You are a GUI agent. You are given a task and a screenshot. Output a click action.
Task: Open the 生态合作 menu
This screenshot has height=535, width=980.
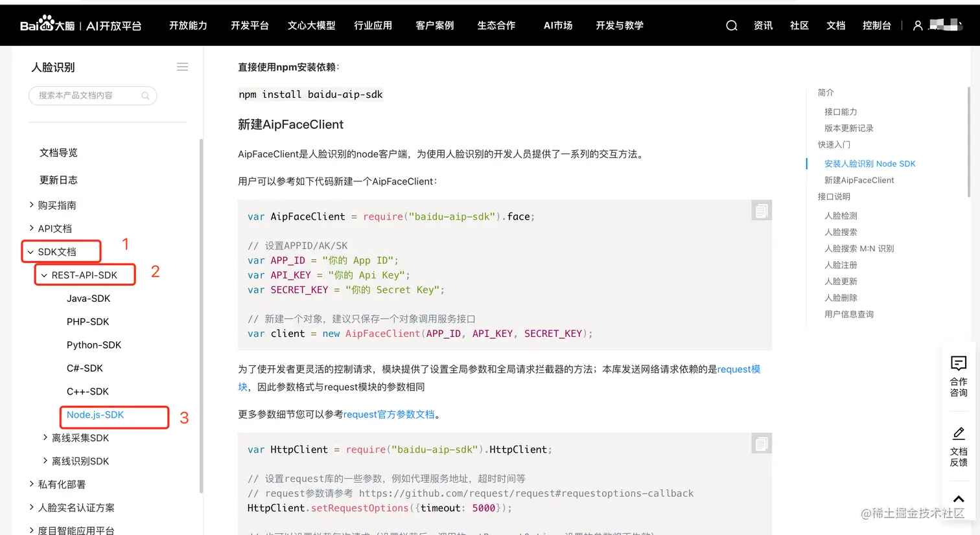coord(496,25)
